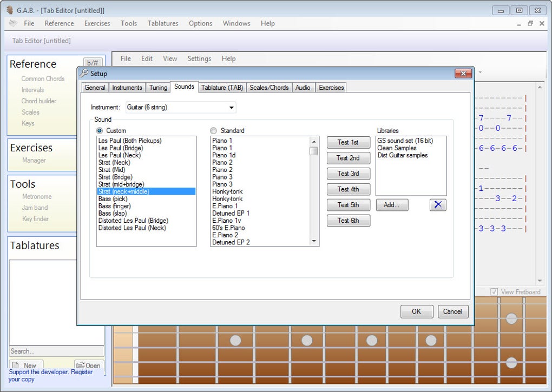Select Distorted Les Paul (Bridge) sound
The height and width of the screenshot is (392, 552).
point(133,221)
